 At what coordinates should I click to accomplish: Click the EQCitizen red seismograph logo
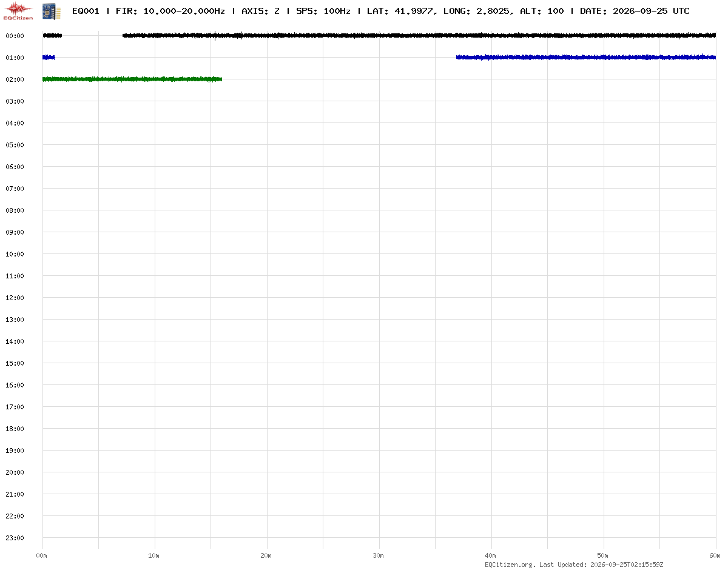18,10
